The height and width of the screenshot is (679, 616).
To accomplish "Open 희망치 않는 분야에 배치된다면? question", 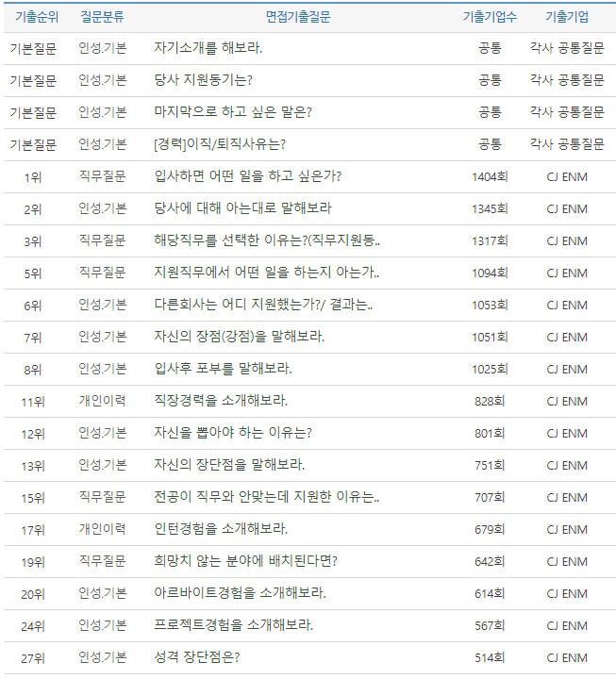I will tap(245, 561).
